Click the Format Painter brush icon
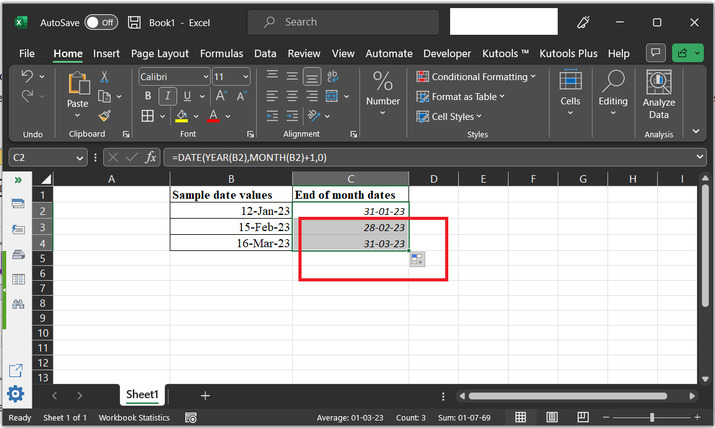715x428 pixels. point(104,116)
